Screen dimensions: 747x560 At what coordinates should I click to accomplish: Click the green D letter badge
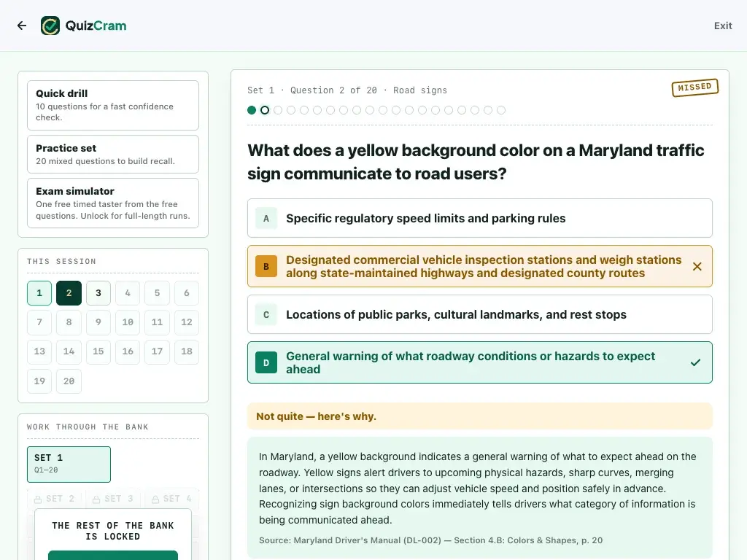266,362
